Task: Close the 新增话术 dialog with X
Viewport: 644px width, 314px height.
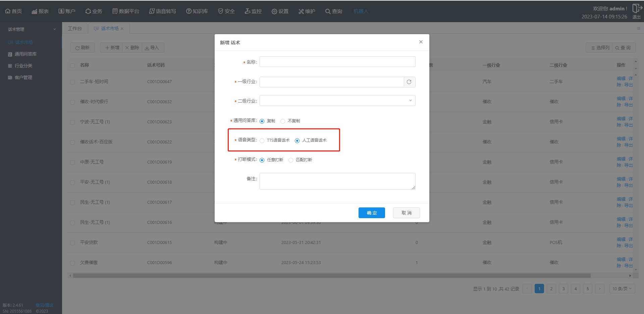Action: pyautogui.click(x=421, y=42)
